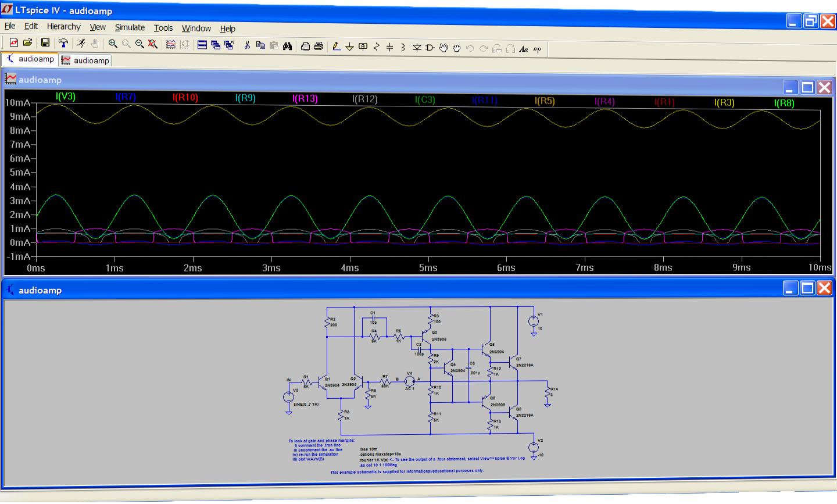The image size is (837, 504).
Task: Open the Window menu
Action: [x=196, y=28]
